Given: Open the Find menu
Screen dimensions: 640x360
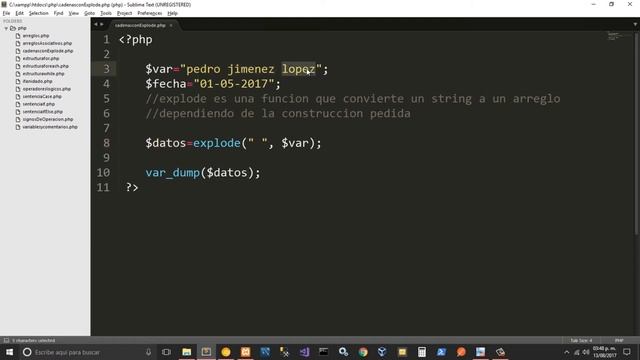Looking at the screenshot, I should point(58,13).
